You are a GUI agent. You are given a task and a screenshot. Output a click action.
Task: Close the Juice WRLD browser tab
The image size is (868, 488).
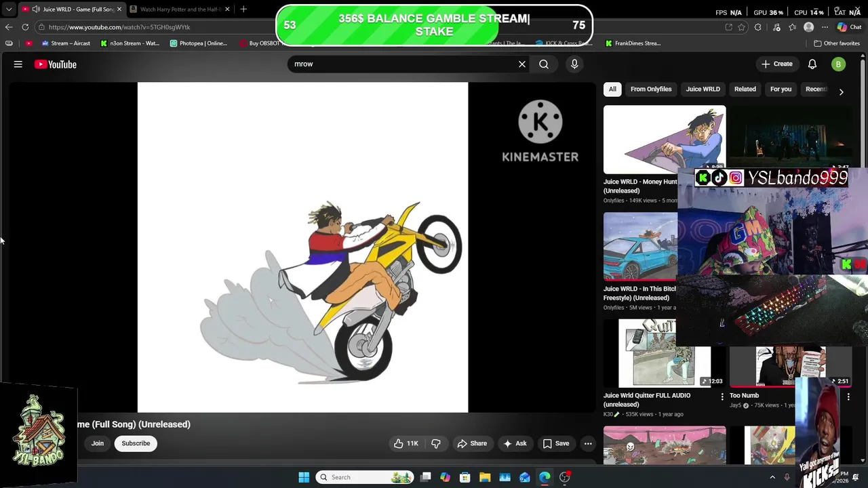coord(119,9)
